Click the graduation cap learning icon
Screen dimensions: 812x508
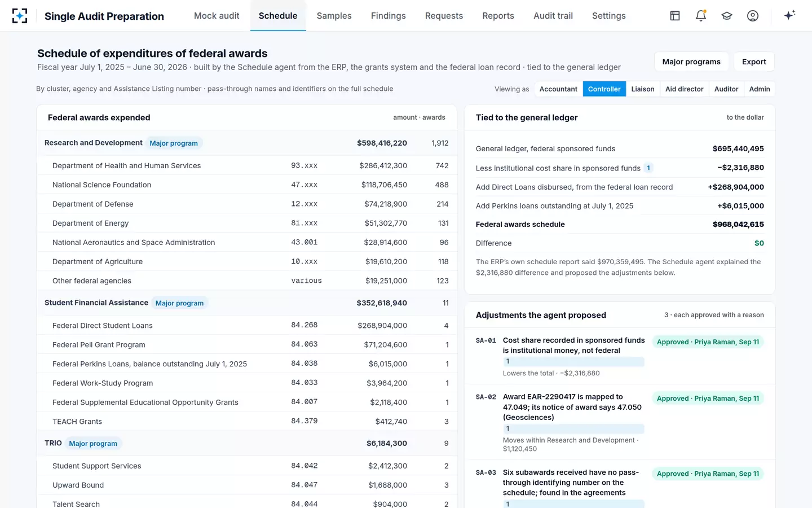[727, 16]
